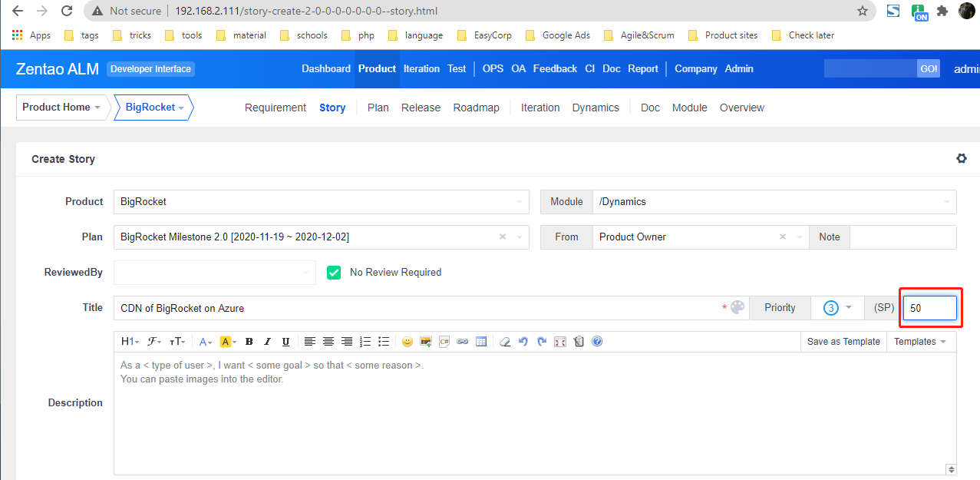Screen dimensions: 980x480
Task: Toggle fullscreen mode for the editor
Action: tap(560, 342)
